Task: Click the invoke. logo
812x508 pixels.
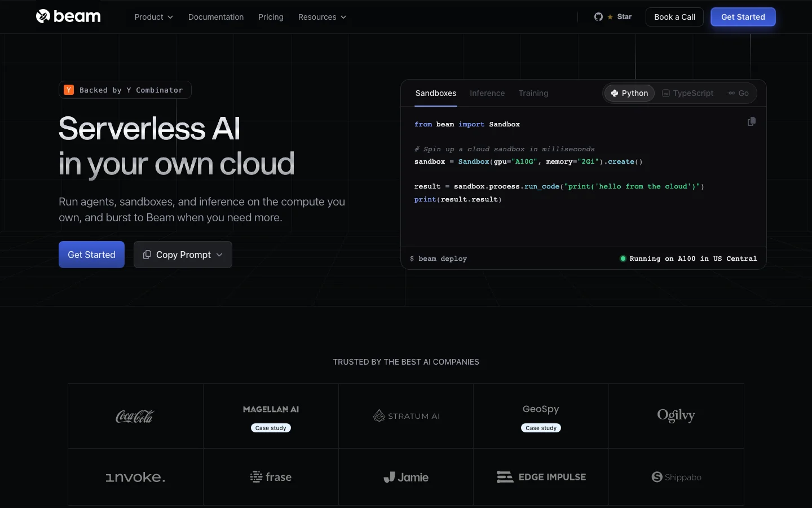Action: coord(135,477)
